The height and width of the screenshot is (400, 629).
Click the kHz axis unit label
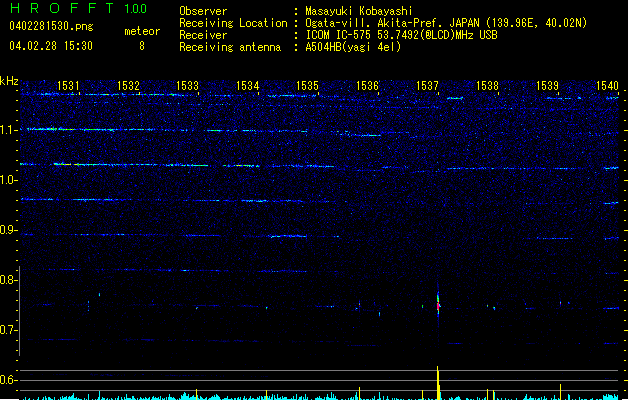[x=9, y=81]
